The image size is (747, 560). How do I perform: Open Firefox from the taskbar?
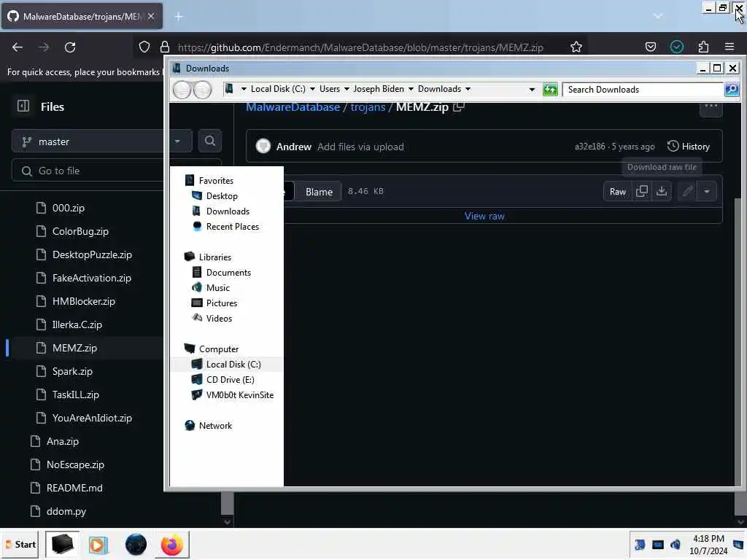click(171, 545)
